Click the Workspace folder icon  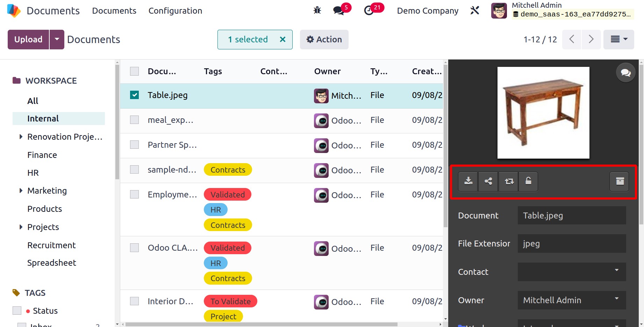click(x=16, y=81)
